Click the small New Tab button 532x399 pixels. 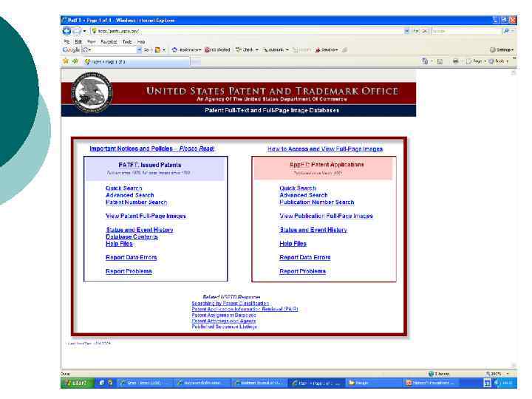196,62
